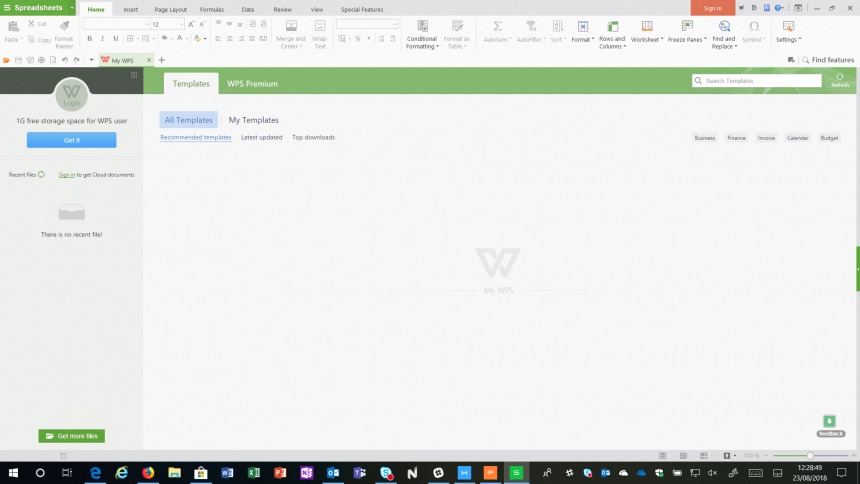Image resolution: width=860 pixels, height=484 pixels.
Task: Click the Symbol omega icon
Action: point(754,26)
